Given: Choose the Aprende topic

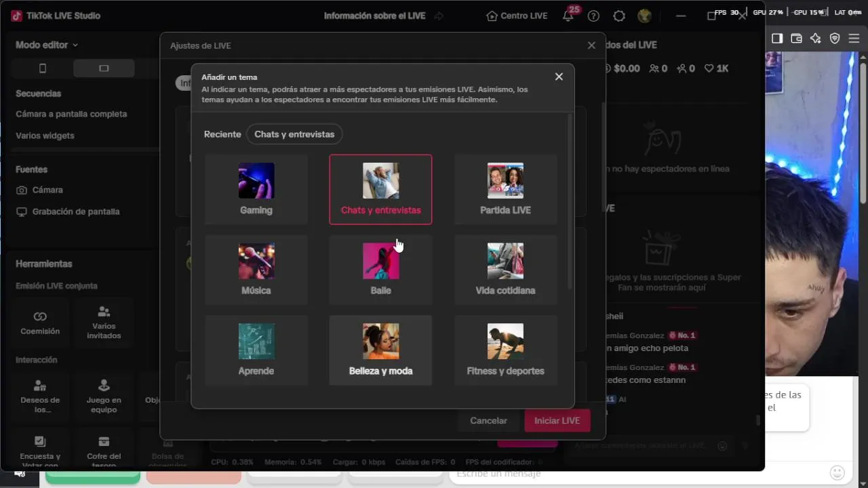Looking at the screenshot, I should click(x=256, y=350).
